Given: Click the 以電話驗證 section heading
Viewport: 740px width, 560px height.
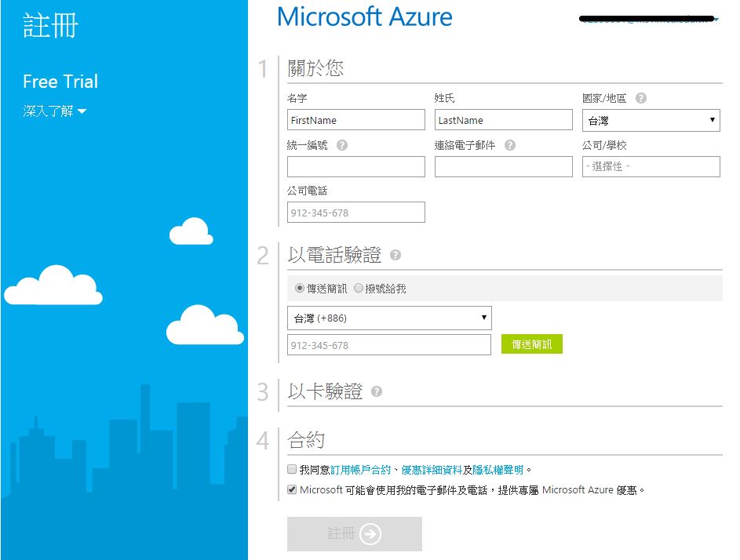Looking at the screenshot, I should coord(334,255).
